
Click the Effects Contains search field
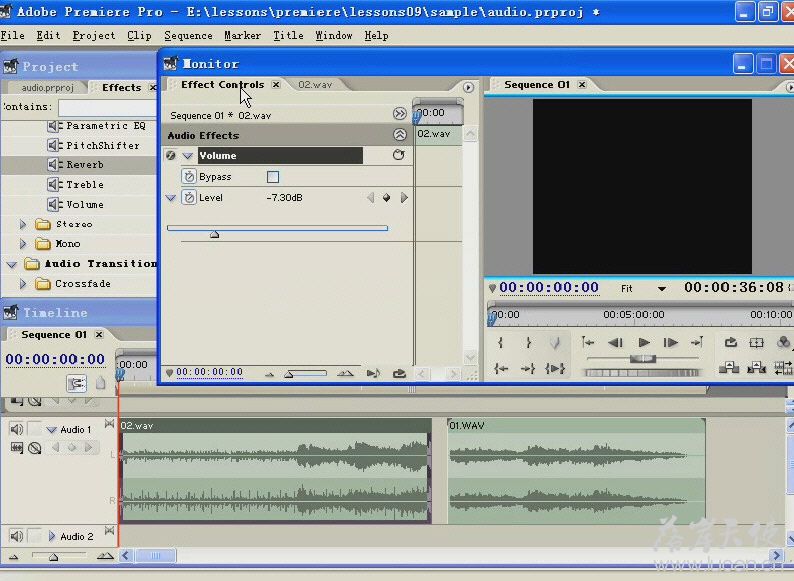(107, 107)
